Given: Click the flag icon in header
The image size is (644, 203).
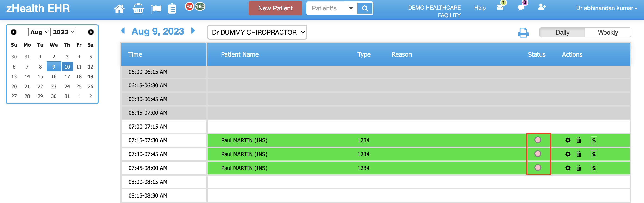Looking at the screenshot, I should (x=156, y=9).
